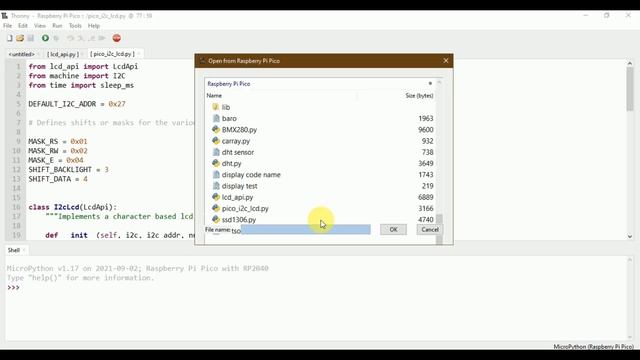The width and height of the screenshot is (640, 360).
Task: Open the Help menu
Action: click(94, 26)
